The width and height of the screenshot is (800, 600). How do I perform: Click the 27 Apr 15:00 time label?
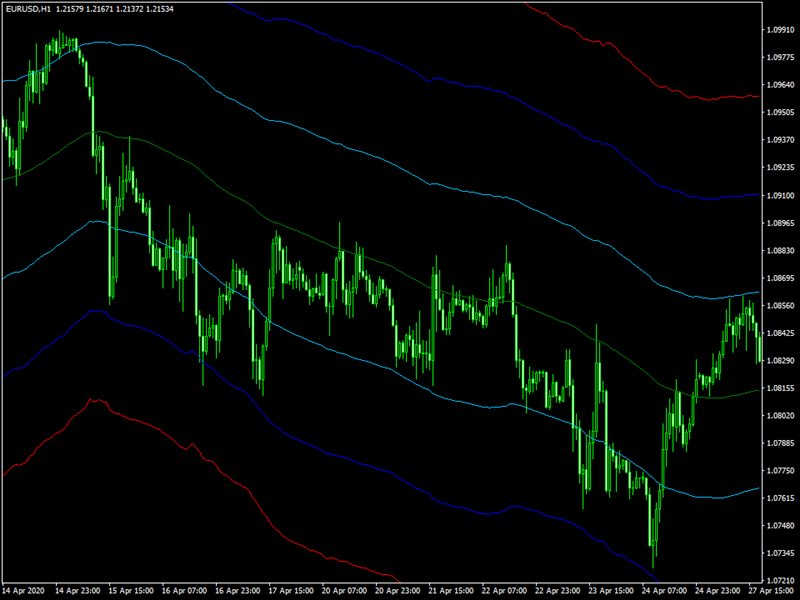(x=771, y=591)
